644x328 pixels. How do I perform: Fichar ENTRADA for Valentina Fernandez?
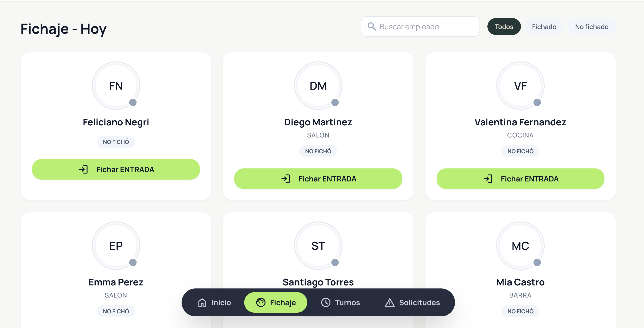[520, 179]
